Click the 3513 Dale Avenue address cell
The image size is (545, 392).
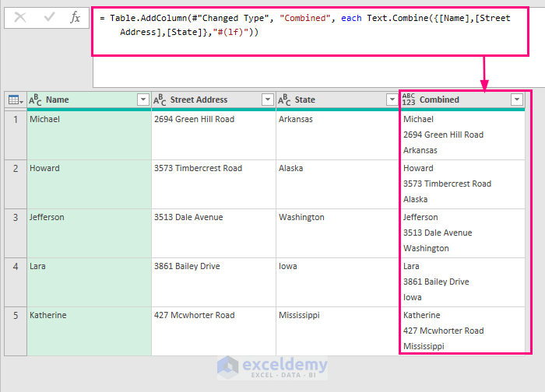(214, 233)
